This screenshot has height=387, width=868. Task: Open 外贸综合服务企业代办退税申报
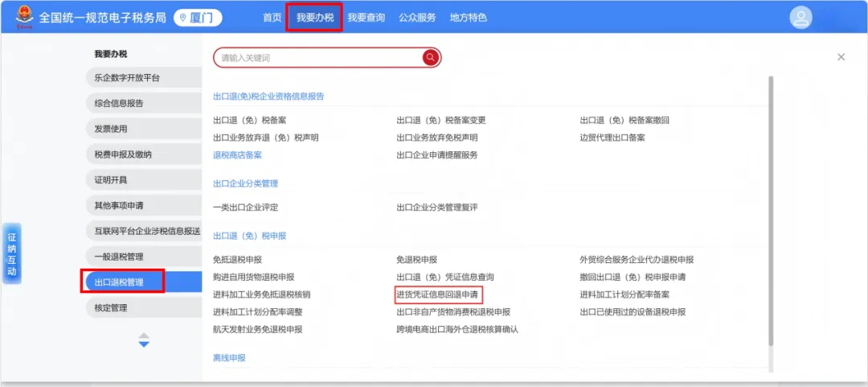click(x=637, y=260)
